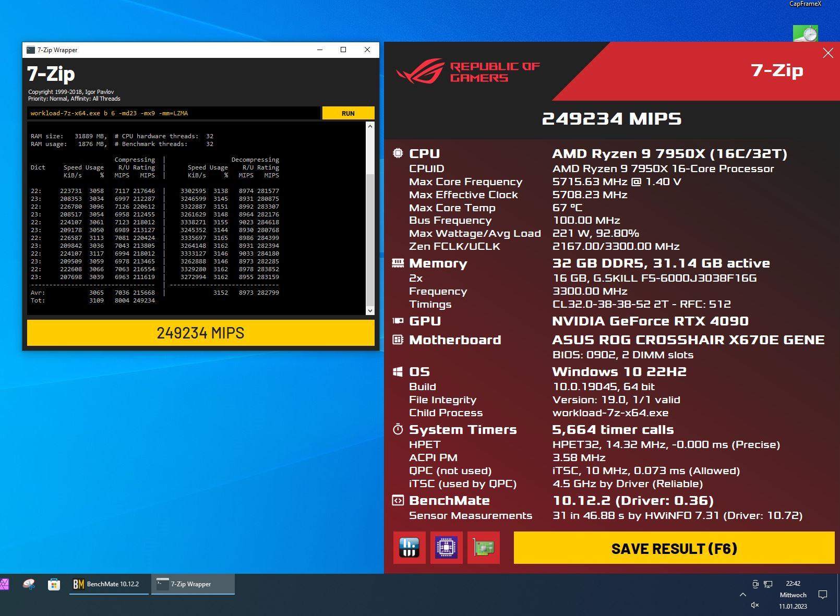Click the 'Copyright 1999-2018, Igor Pavlov' text

pos(71,92)
